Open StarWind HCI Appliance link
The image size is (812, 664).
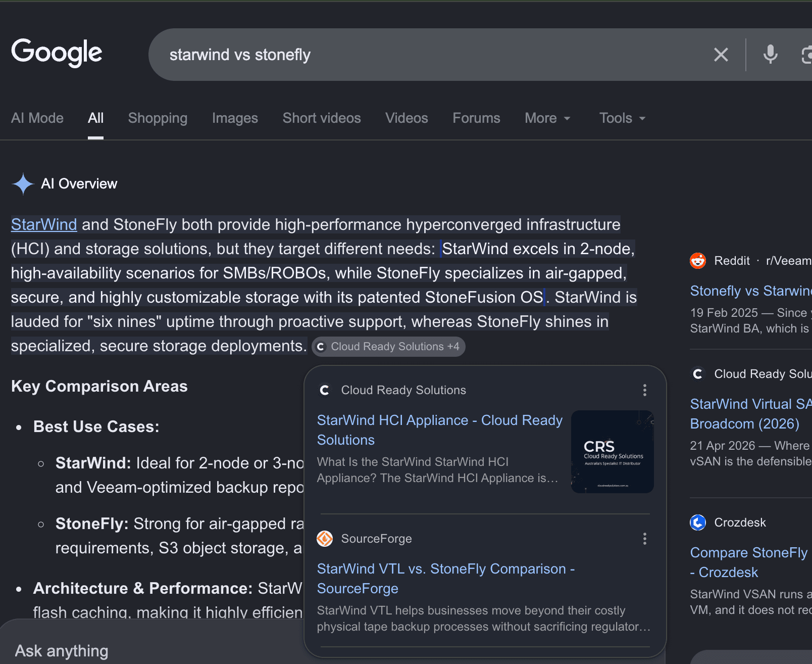tap(439, 430)
